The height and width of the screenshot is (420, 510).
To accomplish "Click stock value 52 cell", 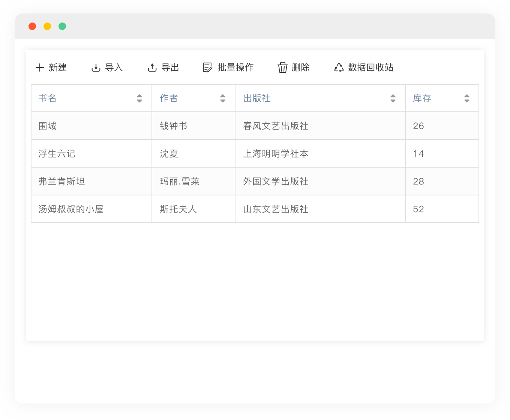I will (x=418, y=209).
